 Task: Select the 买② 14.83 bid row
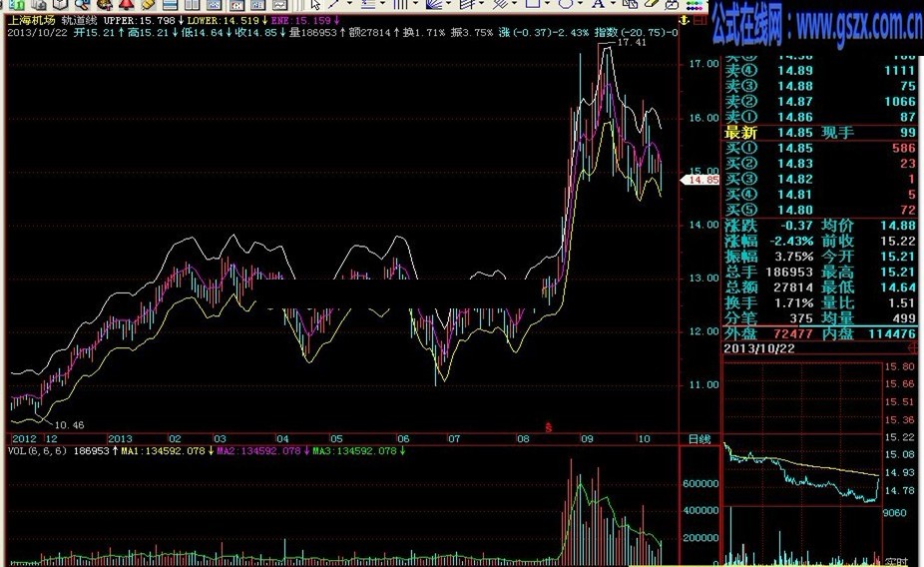point(819,164)
